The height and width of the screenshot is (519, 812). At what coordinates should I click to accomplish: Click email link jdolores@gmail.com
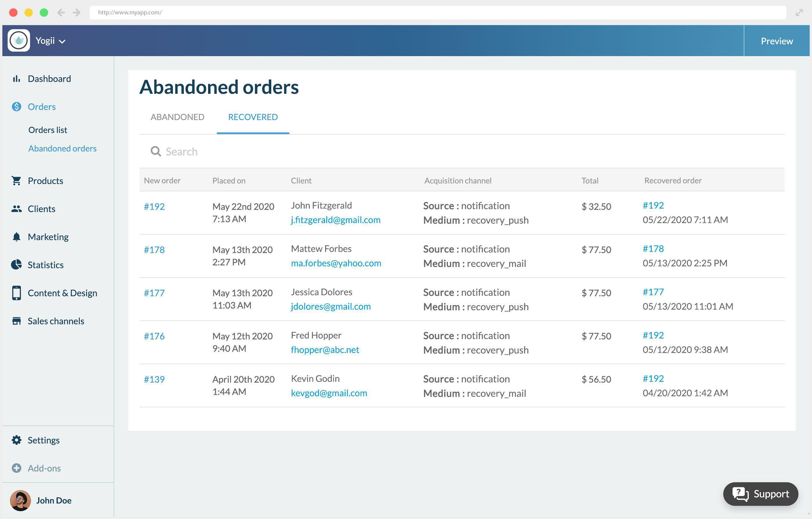coord(331,306)
